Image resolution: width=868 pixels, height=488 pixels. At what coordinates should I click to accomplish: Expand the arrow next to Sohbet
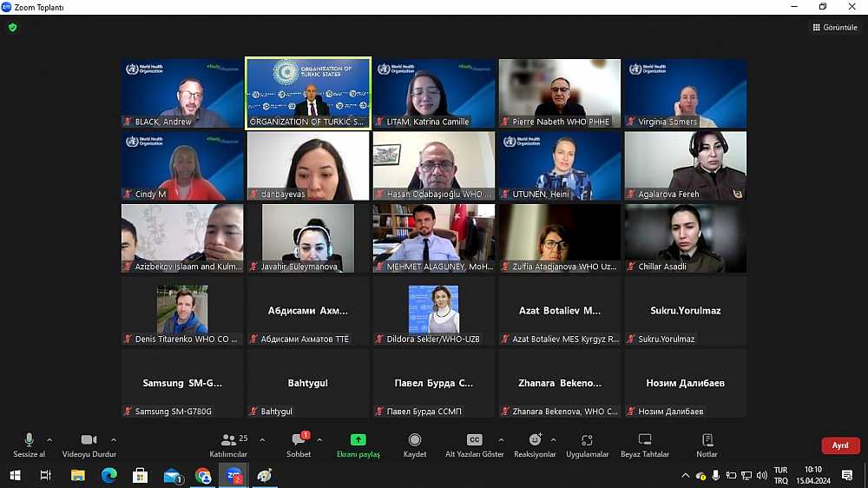click(319, 440)
